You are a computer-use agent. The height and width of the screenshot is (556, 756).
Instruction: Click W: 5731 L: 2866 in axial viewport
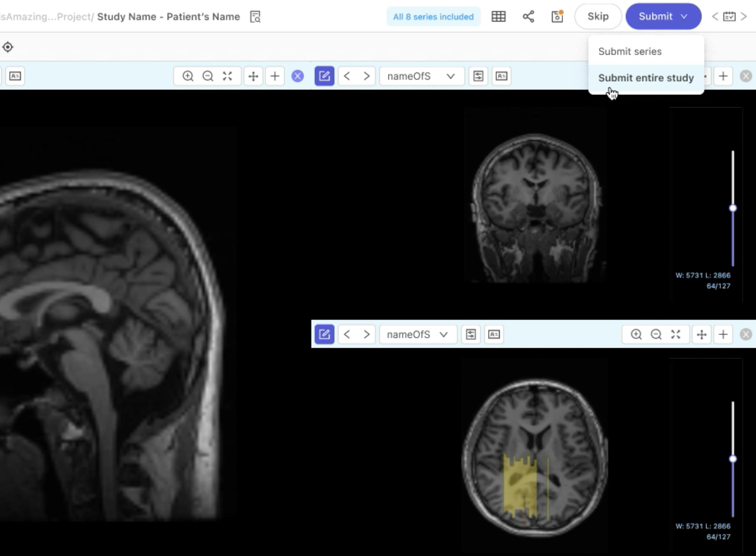703,526
